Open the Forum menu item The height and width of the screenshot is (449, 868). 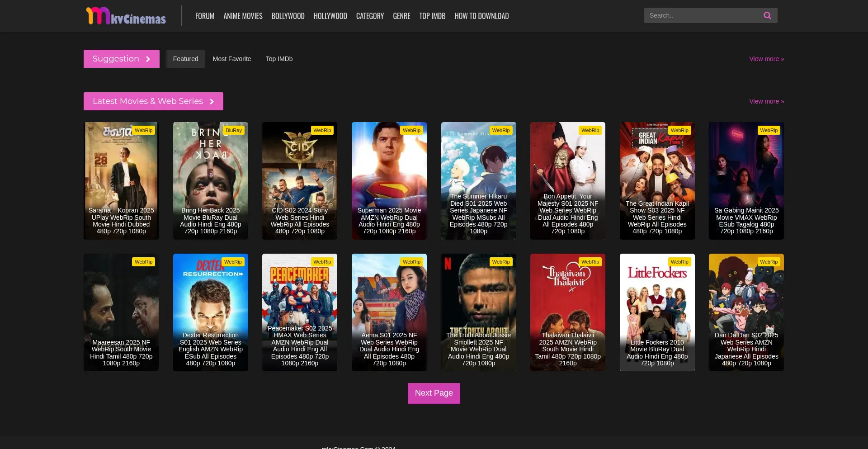(205, 16)
